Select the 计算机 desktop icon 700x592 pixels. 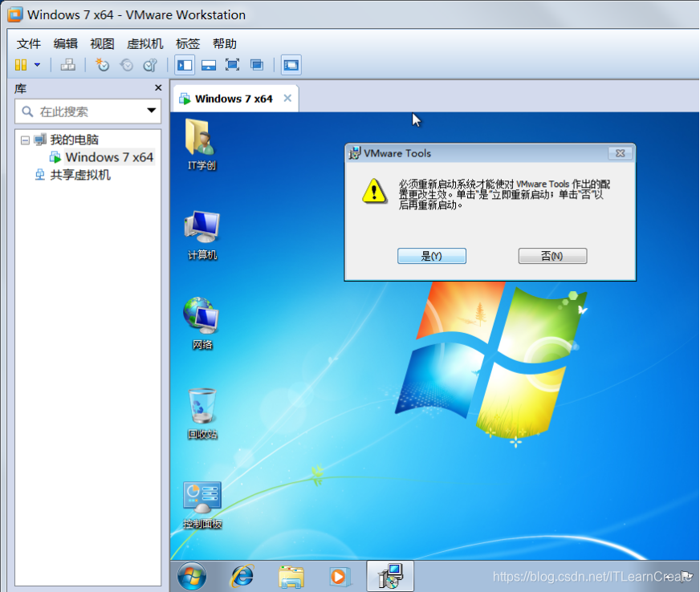point(201,236)
